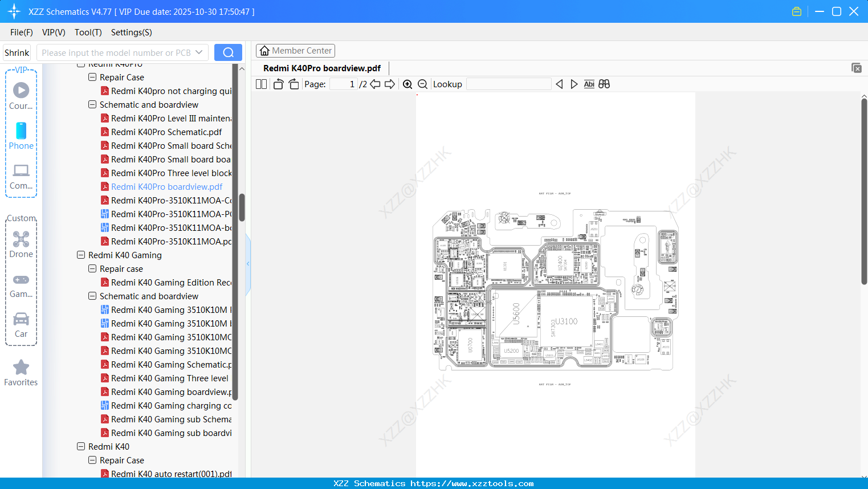The height and width of the screenshot is (489, 868).
Task: Click the house icon in Member Center
Action: (264, 51)
